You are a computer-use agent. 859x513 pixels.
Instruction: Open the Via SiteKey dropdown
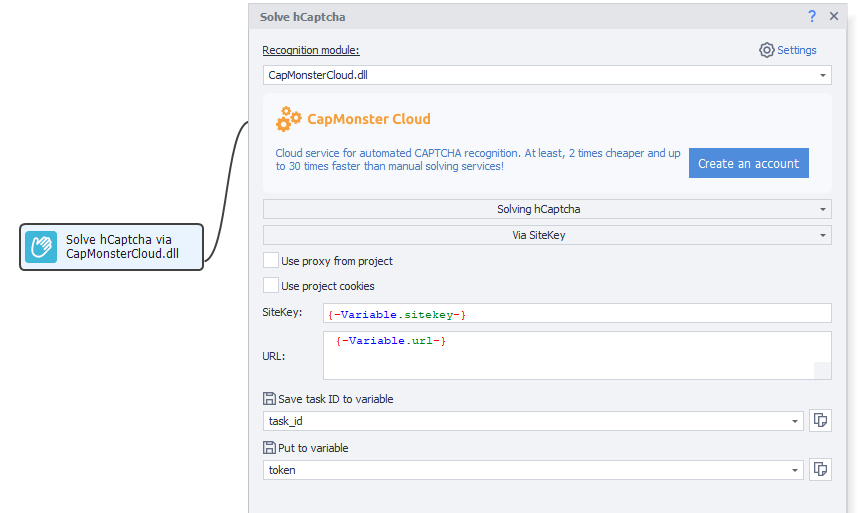coord(547,235)
